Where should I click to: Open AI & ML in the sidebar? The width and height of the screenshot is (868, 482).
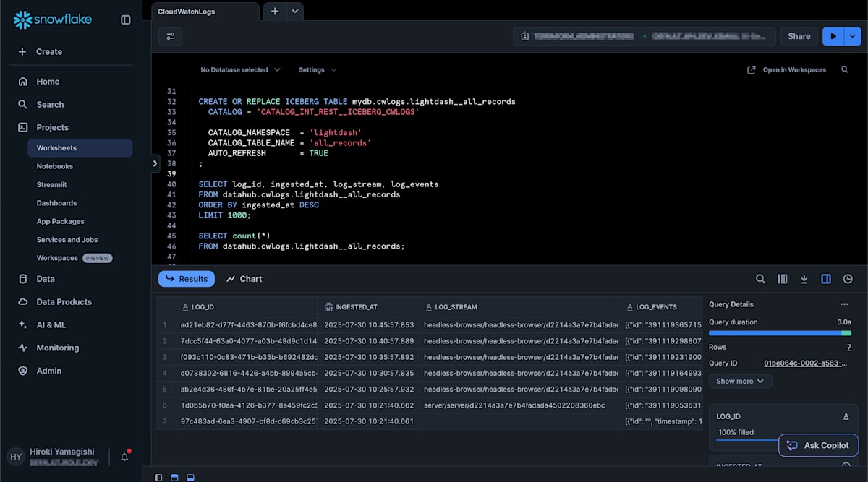click(x=51, y=324)
